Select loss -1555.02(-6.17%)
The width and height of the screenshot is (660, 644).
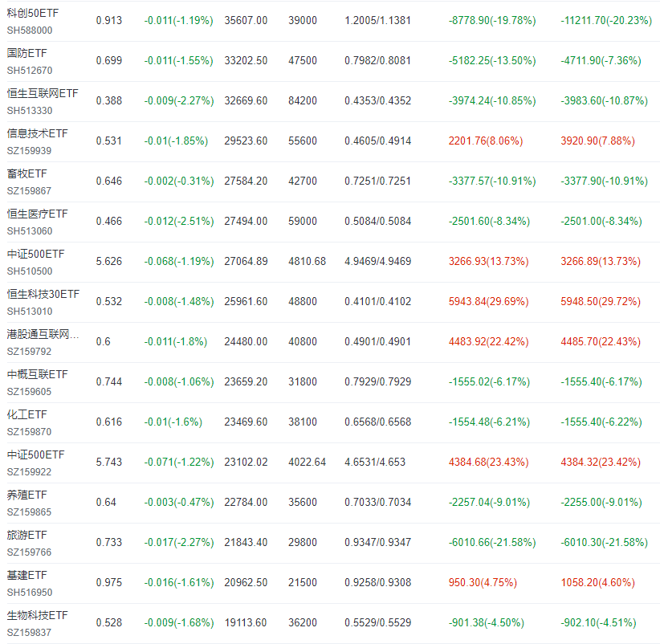(489, 381)
